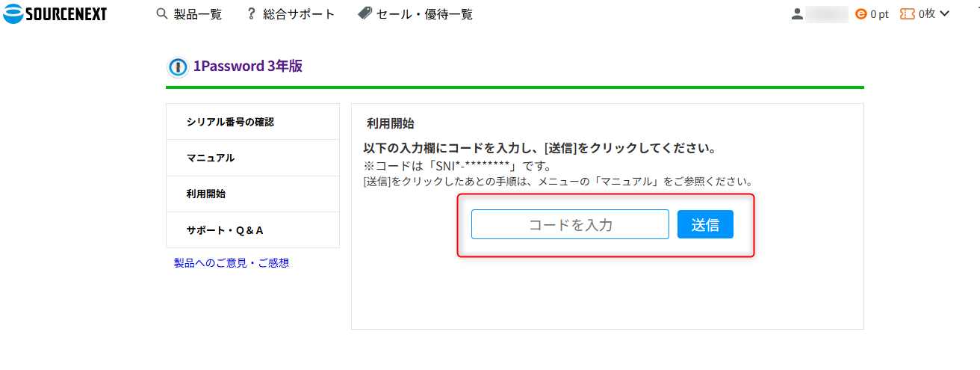Viewport: 980px width, 370px height.
Task: Click the sale tag icon
Action: [x=365, y=13]
